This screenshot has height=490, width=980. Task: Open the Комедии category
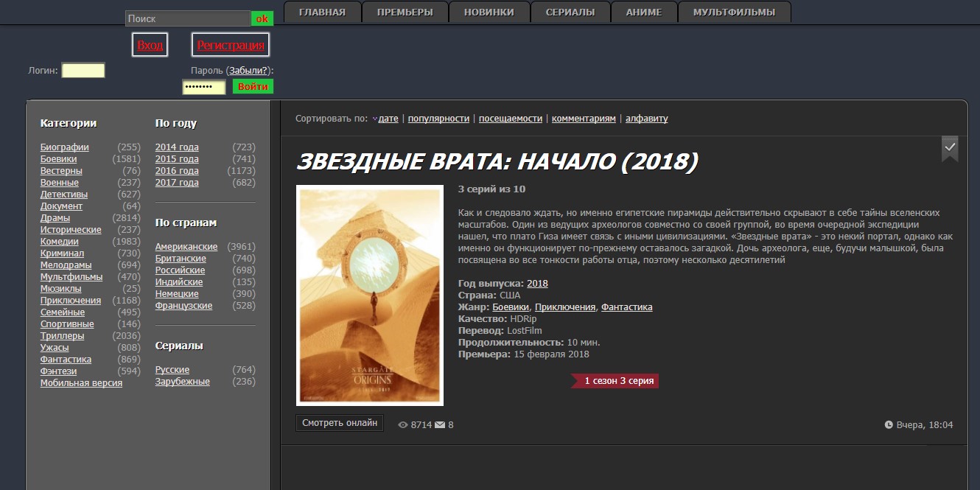60,242
